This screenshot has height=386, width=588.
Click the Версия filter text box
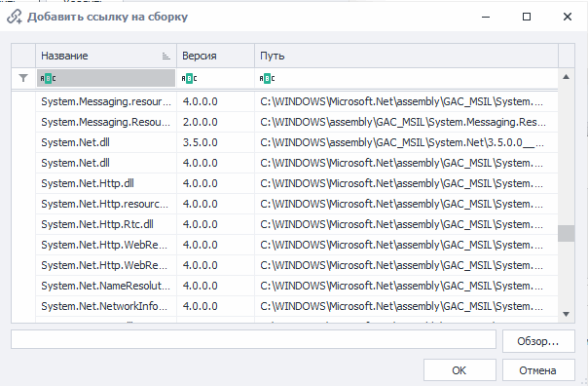coord(215,78)
